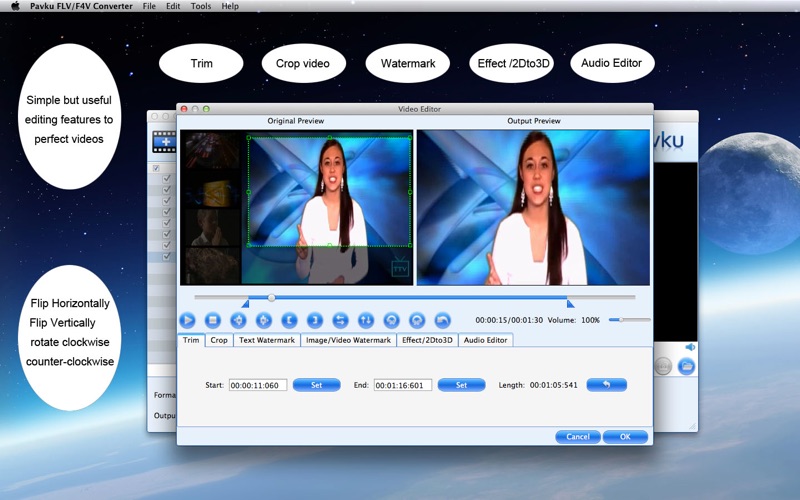Click the Output Preview video
This screenshot has height=500, width=800.
point(533,207)
